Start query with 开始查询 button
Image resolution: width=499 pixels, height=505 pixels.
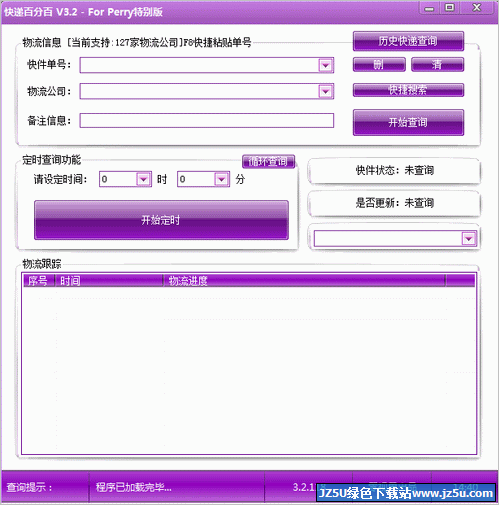tap(408, 122)
